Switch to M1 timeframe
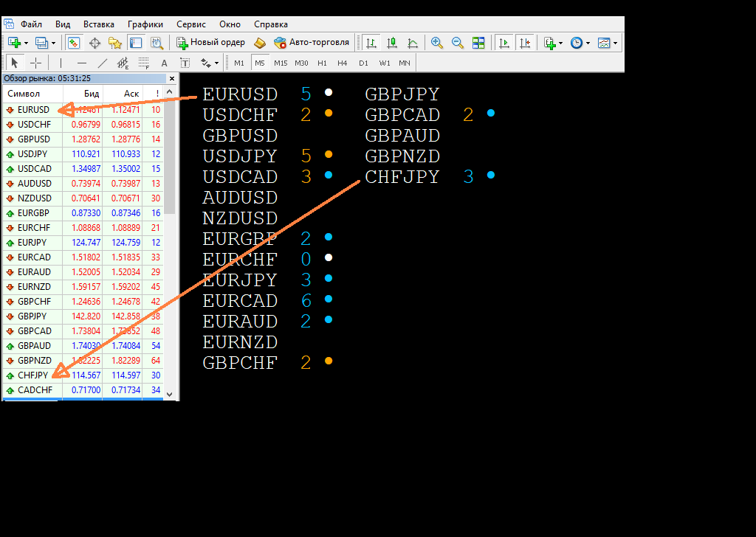Screen dimensions: 756x537 coord(239,63)
